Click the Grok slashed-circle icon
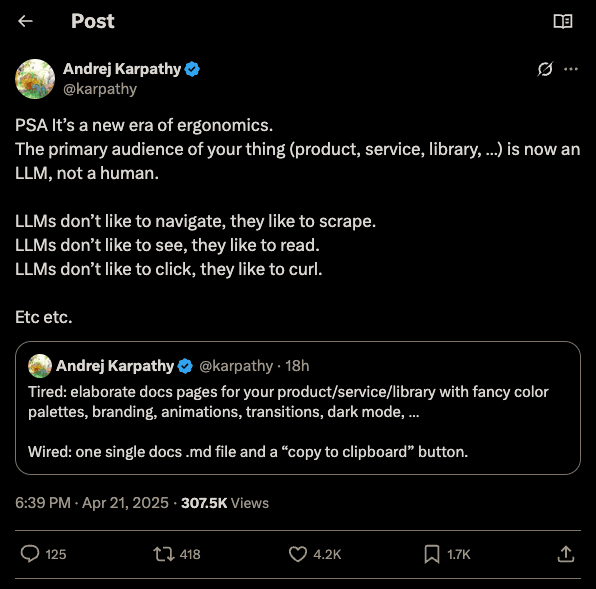 click(545, 69)
